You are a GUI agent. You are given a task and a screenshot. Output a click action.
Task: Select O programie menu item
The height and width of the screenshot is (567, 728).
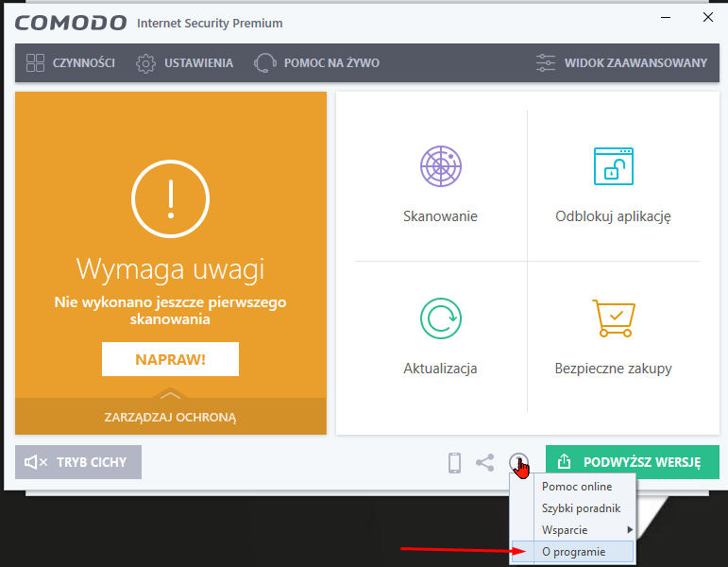coord(573,552)
